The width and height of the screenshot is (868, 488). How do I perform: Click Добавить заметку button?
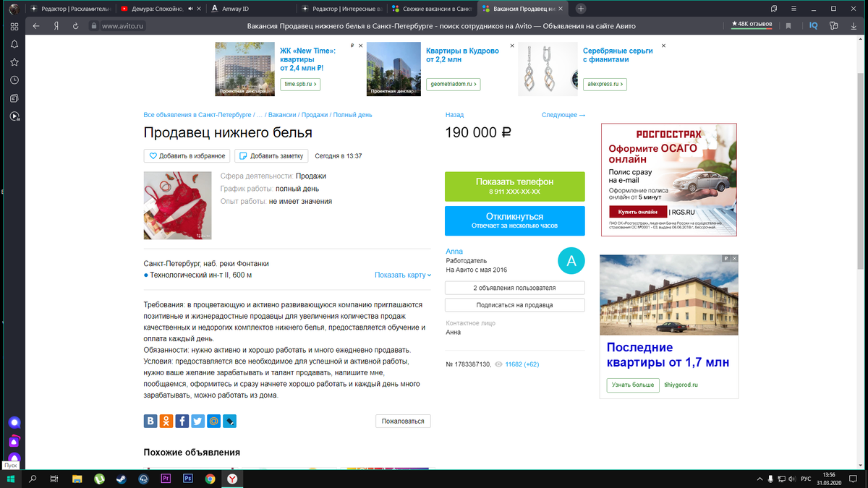(272, 155)
